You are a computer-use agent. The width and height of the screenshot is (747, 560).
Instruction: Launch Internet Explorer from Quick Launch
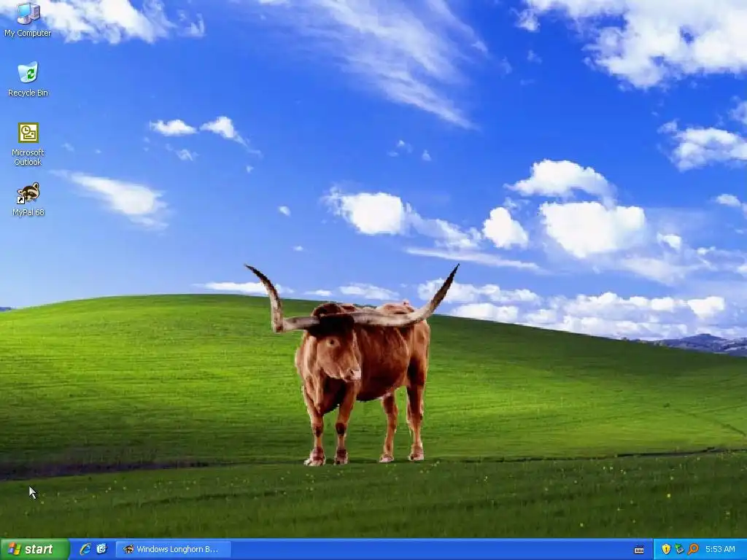coord(85,549)
